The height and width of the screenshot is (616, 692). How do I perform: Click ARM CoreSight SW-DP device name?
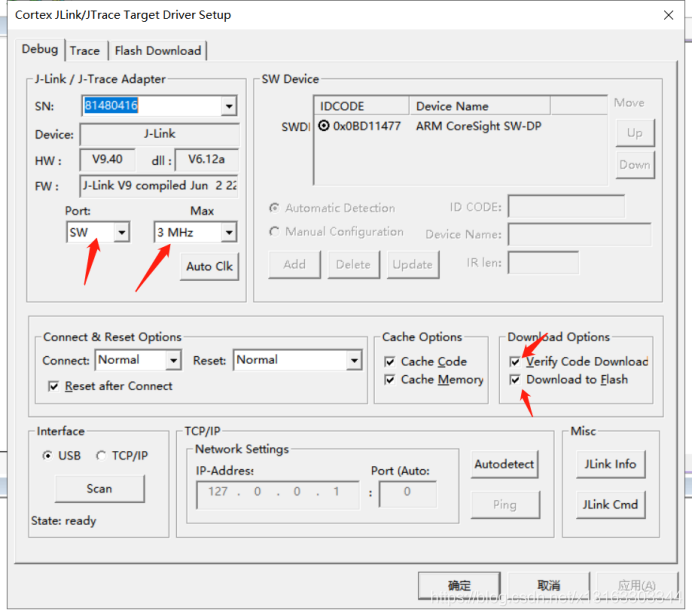pyautogui.click(x=478, y=126)
